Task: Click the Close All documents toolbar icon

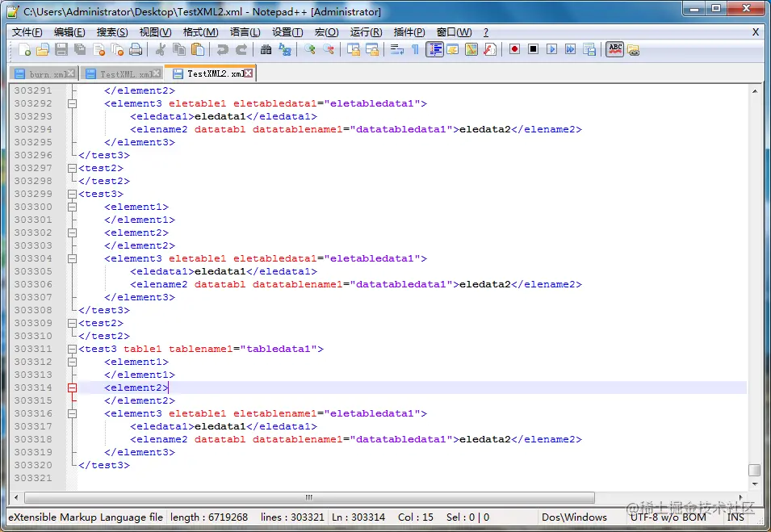Action: pos(117,50)
